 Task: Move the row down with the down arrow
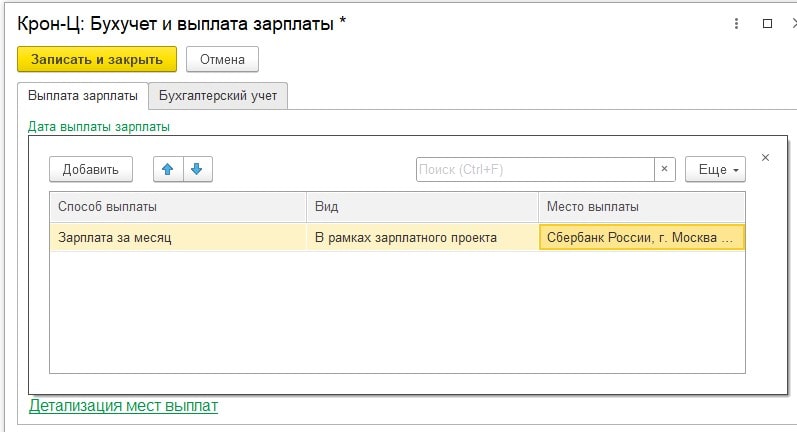tap(196, 170)
